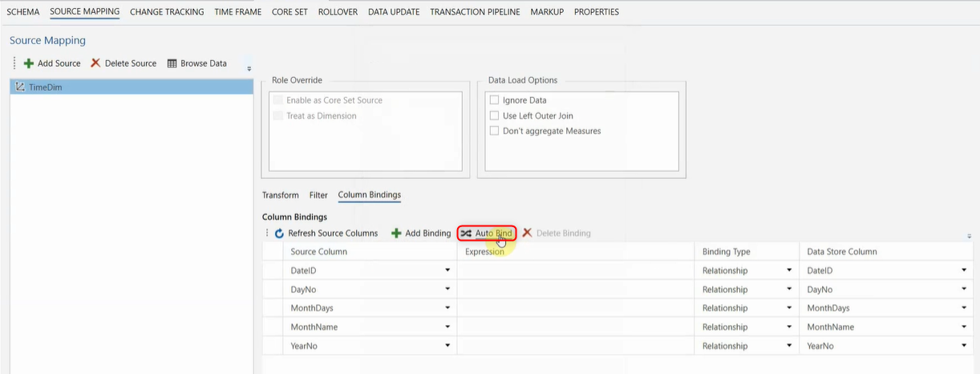Expand YearNo Data Store Column dropdown
The image size is (980, 374).
click(963, 346)
